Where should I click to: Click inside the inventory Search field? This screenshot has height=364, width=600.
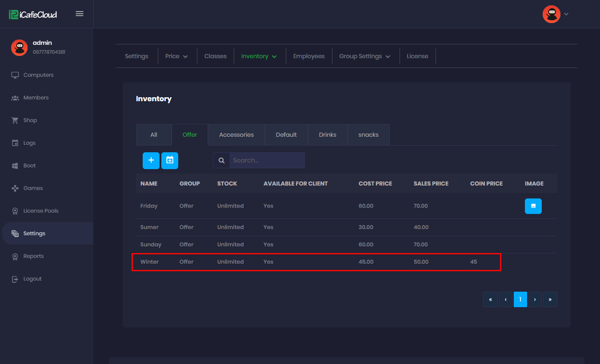(x=267, y=160)
